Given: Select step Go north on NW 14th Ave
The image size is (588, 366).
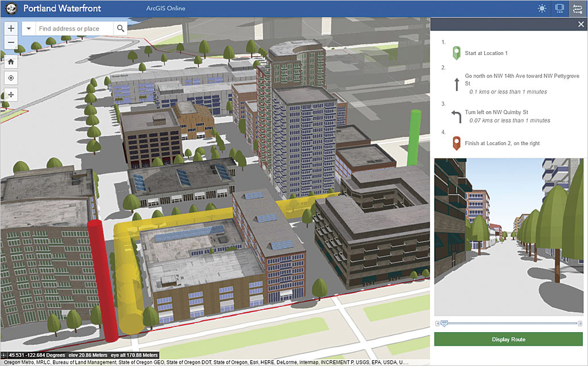Looking at the screenshot, I should [x=521, y=79].
